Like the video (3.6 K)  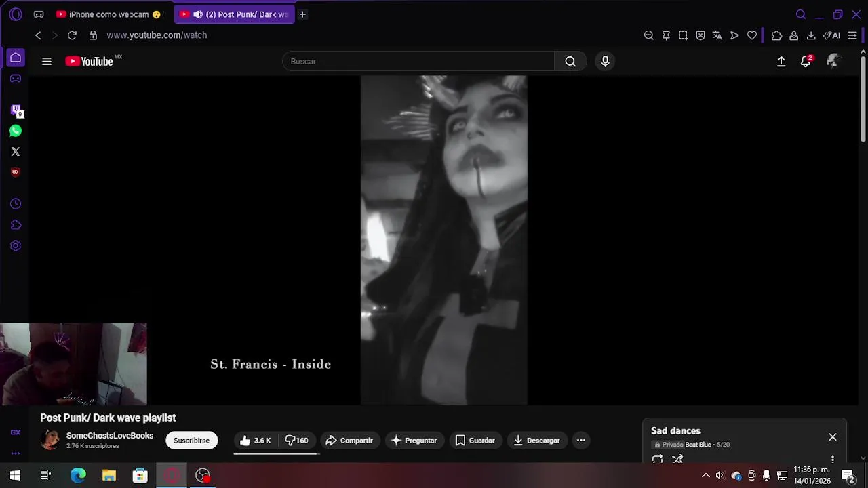pos(256,441)
